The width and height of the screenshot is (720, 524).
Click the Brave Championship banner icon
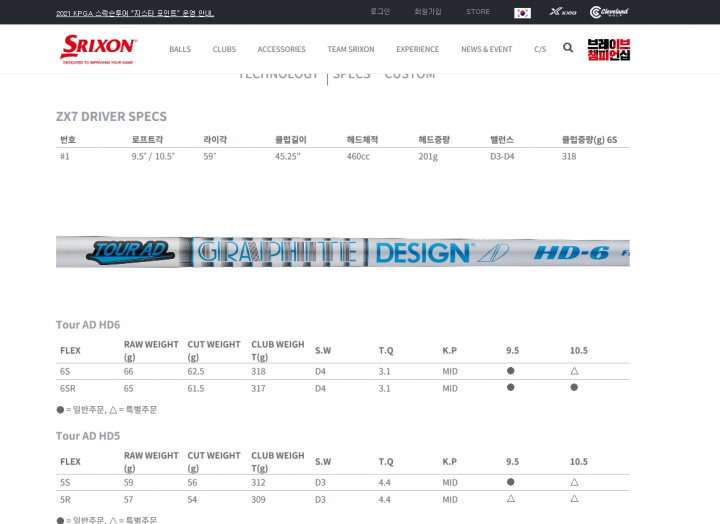[608, 49]
